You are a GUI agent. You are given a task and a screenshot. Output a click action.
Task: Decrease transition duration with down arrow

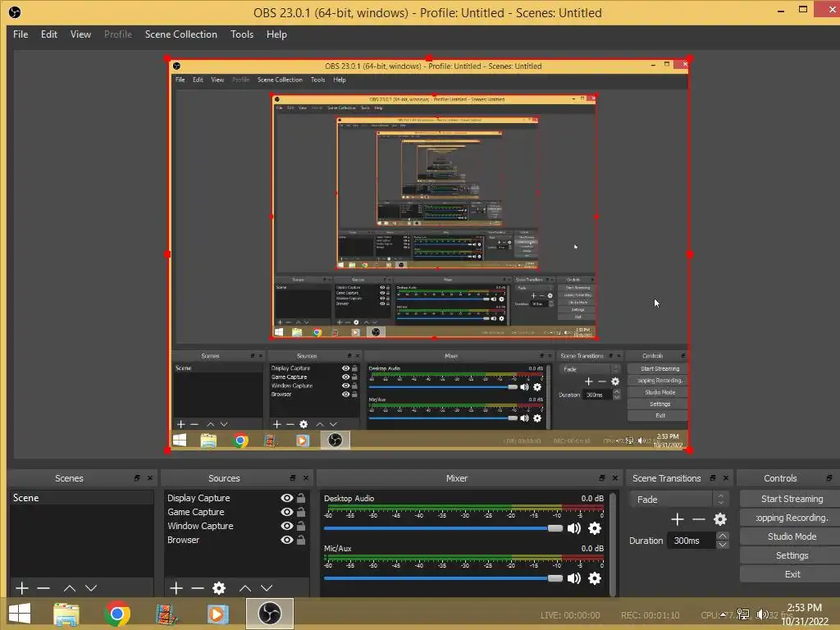pyautogui.click(x=722, y=545)
